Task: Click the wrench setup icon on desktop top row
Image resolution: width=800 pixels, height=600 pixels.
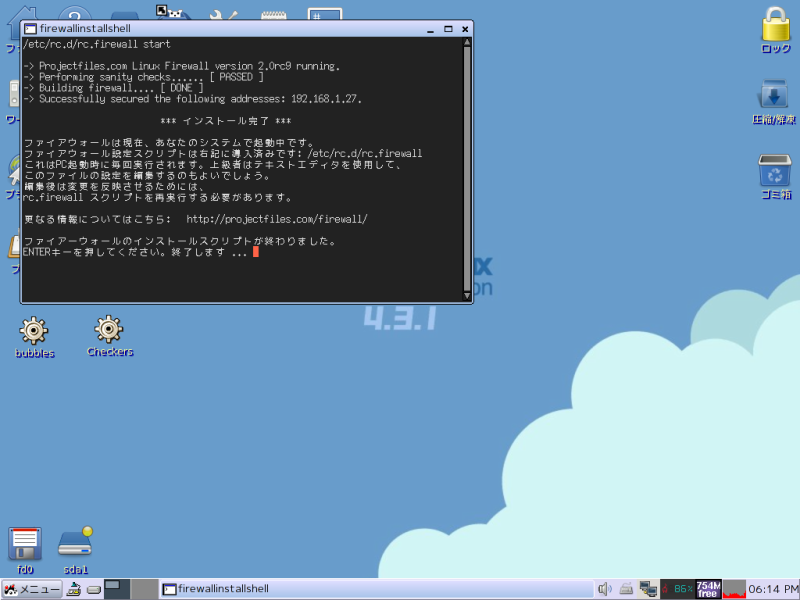Action: point(223,15)
